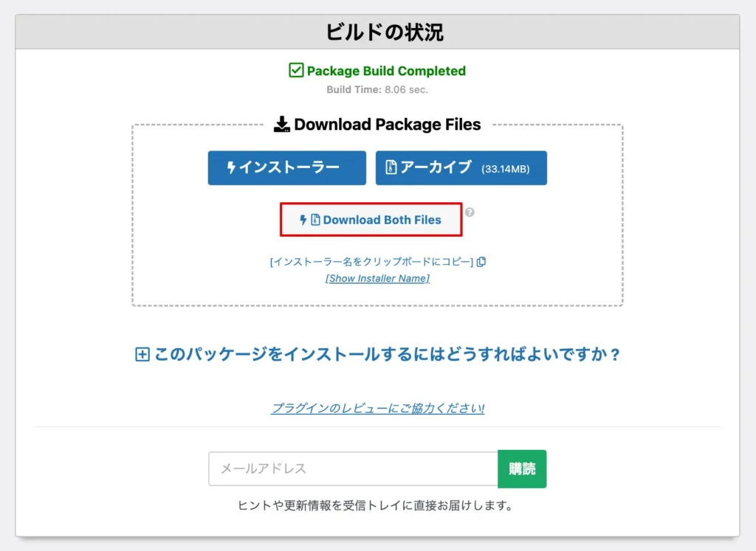756x551 pixels.
Task: Focus the メールアドレス input field
Action: (x=353, y=468)
